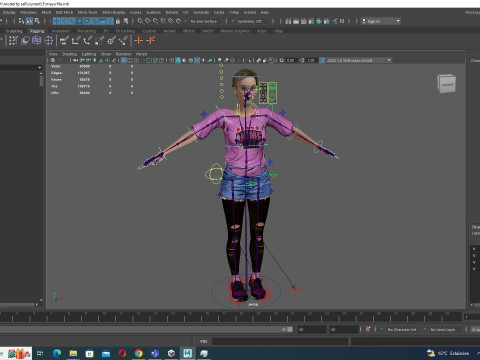This screenshot has height=360, width=480.
Task: Apply Scale Constraint from Rigging shelf
Action: (x=99, y=41)
